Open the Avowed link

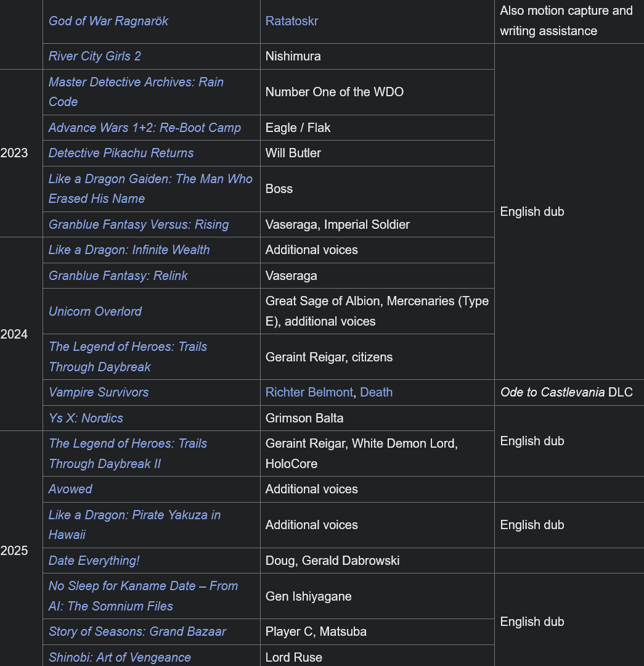pyautogui.click(x=70, y=489)
